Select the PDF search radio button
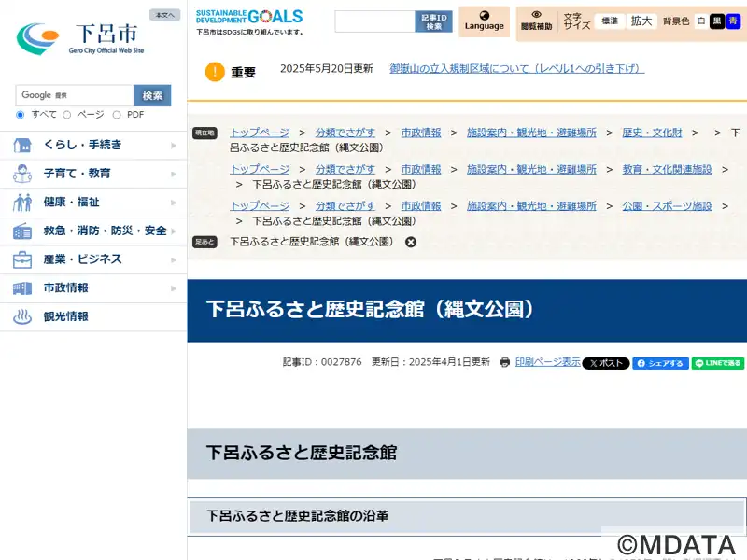 [x=117, y=115]
